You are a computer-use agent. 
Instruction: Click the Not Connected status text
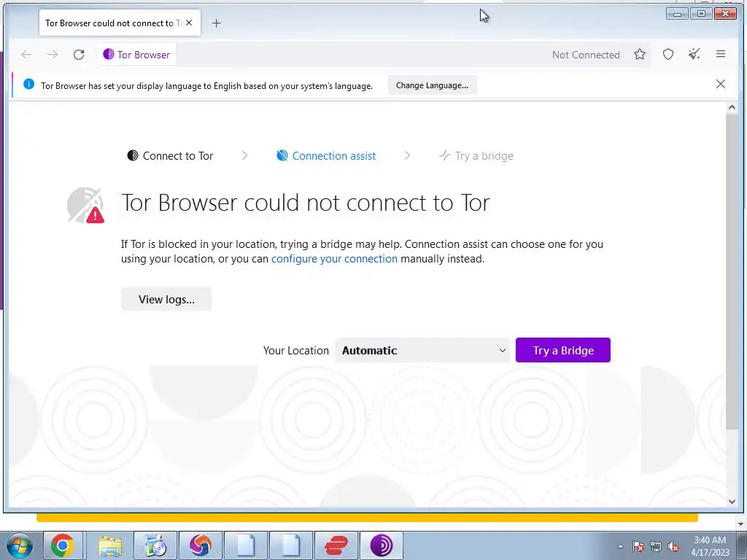[x=586, y=55]
